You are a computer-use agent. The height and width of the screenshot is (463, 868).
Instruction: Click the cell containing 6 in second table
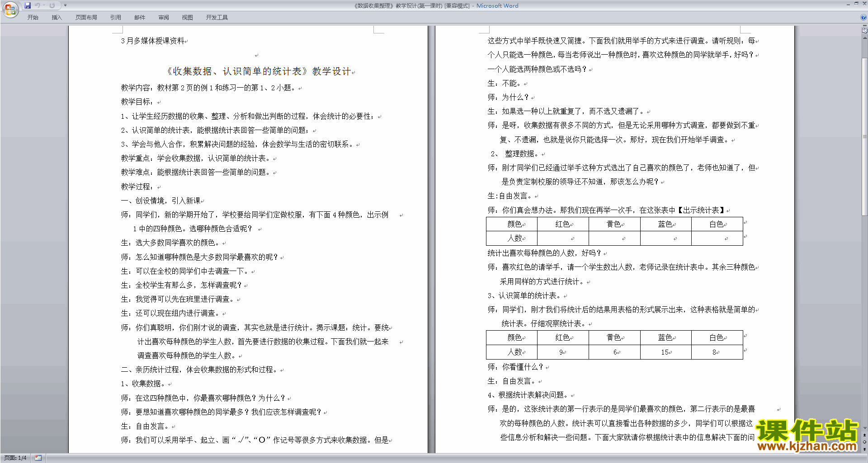point(614,352)
